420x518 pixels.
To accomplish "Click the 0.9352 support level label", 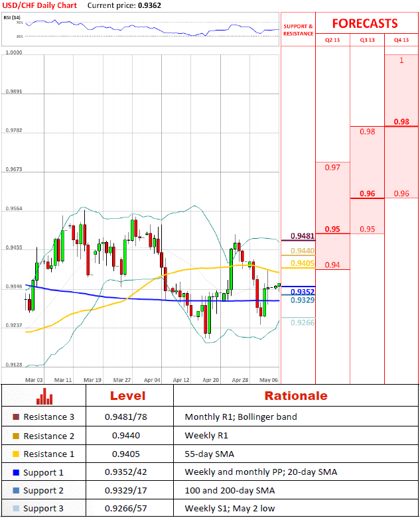I will [303, 292].
